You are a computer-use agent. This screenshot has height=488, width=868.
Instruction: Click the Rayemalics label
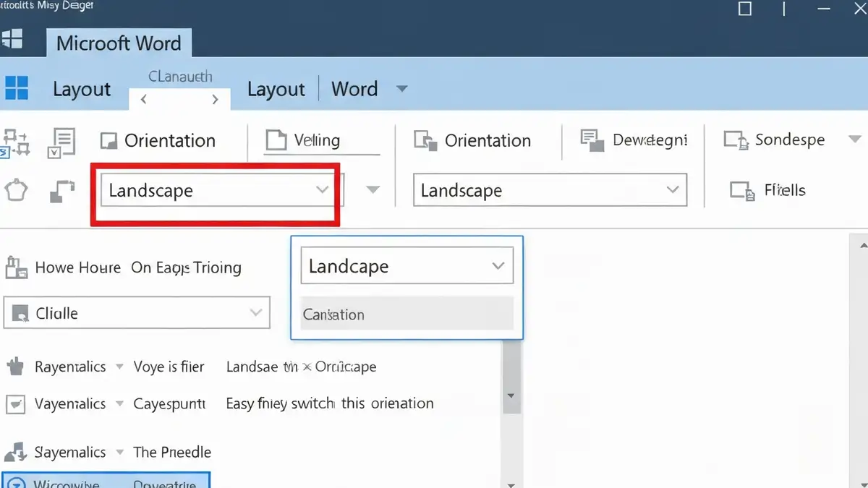70,367
